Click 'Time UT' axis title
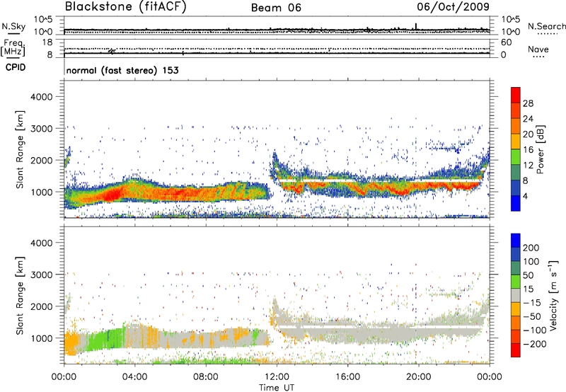Screen dimensions: 566x392 [277, 387]
